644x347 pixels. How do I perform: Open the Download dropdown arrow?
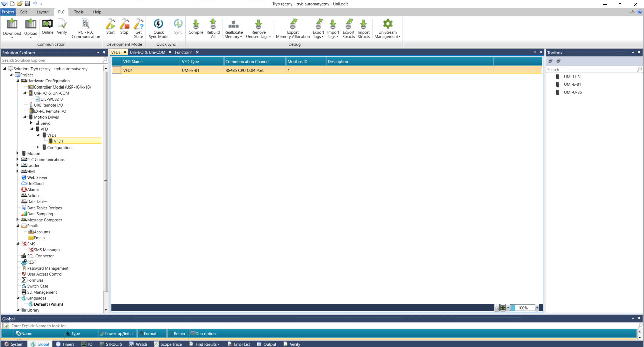click(x=12, y=37)
